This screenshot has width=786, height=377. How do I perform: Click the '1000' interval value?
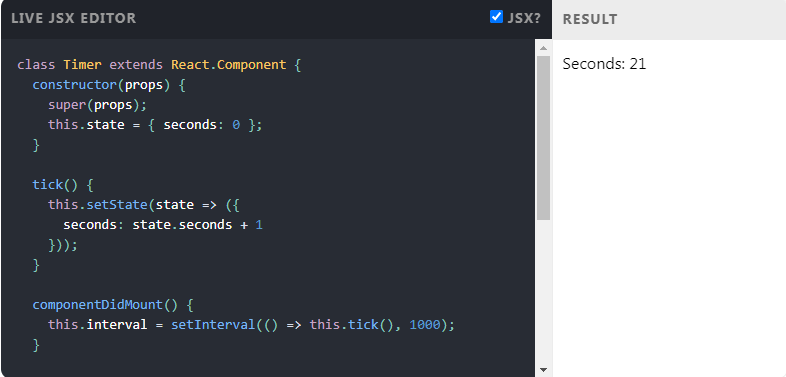[425, 325]
